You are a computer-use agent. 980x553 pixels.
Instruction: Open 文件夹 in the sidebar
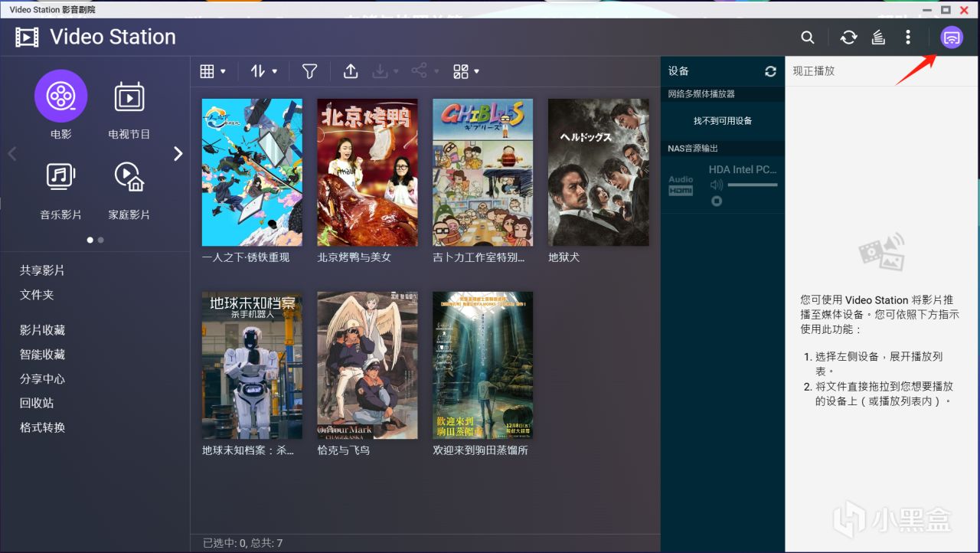click(x=37, y=295)
